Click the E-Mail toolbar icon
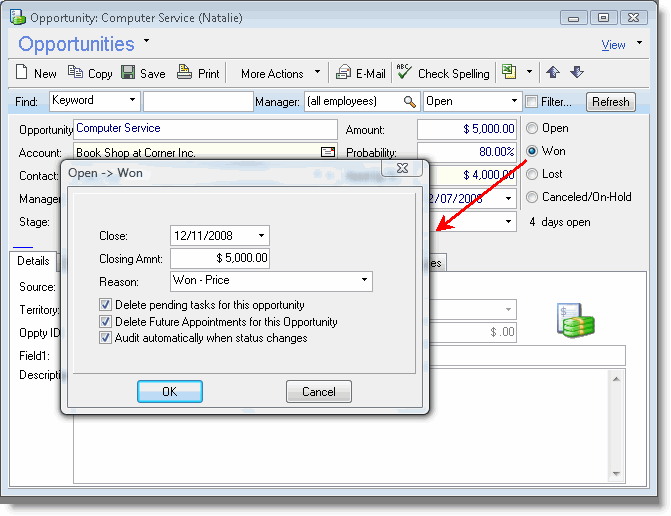The image size is (671, 516). click(x=344, y=73)
